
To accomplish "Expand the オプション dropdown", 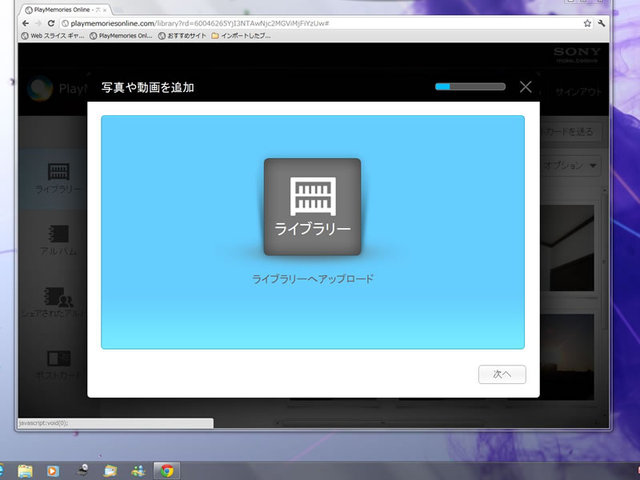I will 572,165.
